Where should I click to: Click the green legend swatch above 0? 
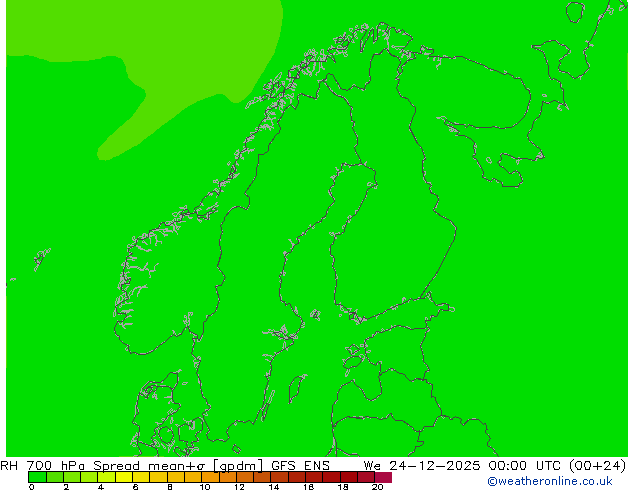pyautogui.click(x=37, y=477)
